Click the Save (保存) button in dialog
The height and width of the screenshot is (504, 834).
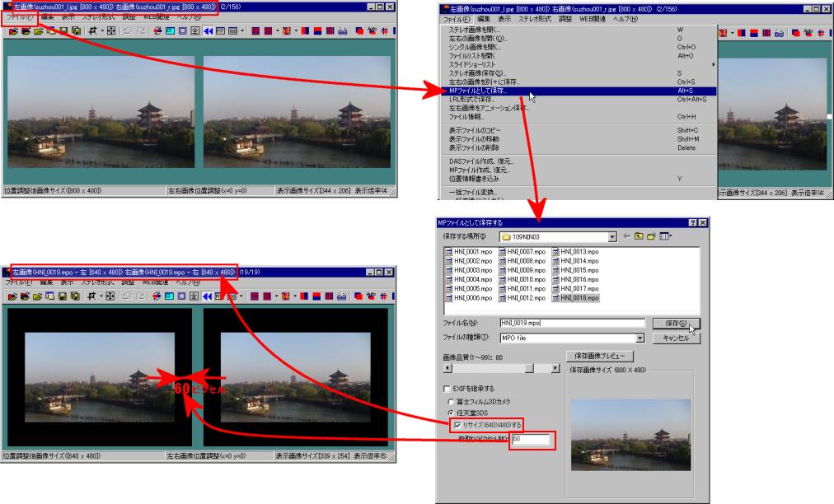pos(676,324)
